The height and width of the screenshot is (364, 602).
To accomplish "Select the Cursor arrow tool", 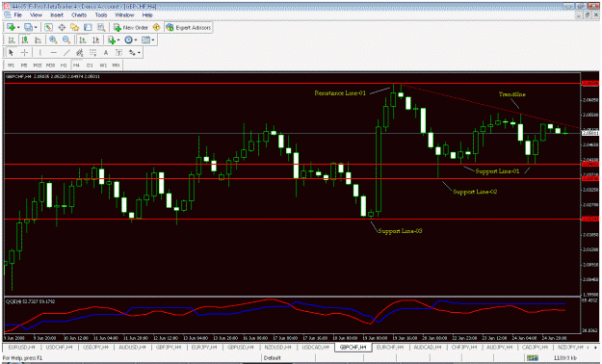I will [12, 53].
